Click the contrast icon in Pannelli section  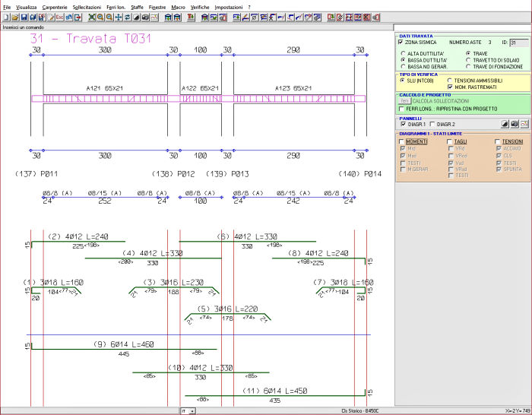(x=505, y=124)
